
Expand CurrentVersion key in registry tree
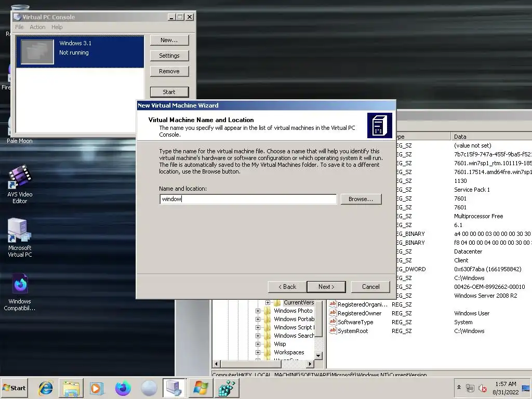point(268,302)
